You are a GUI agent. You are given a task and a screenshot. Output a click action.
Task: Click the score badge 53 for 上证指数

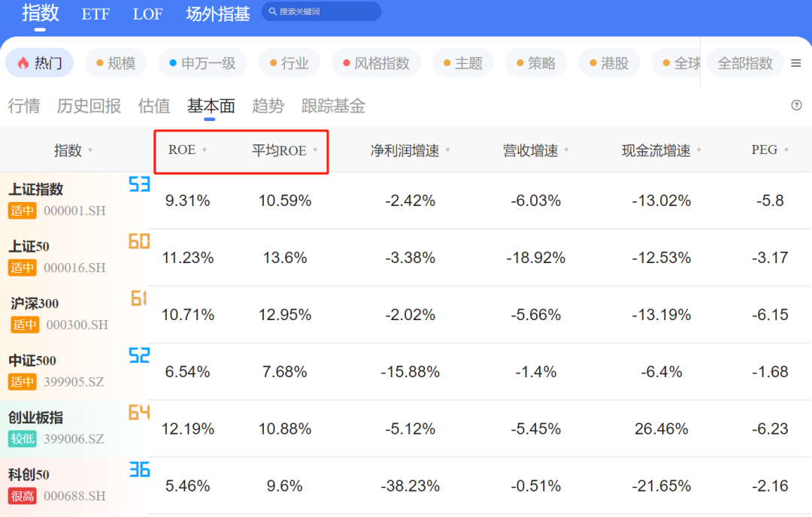(x=139, y=184)
